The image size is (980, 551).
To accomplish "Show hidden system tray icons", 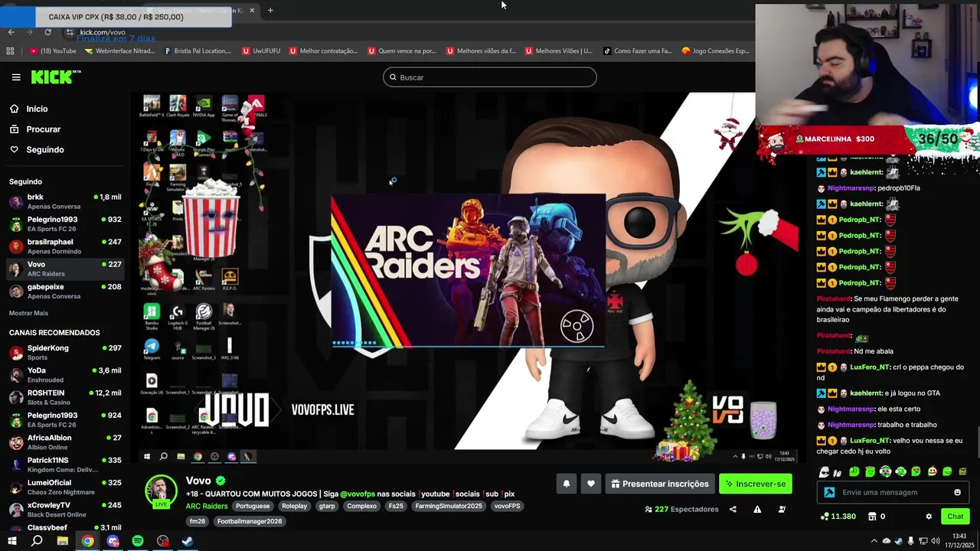I will coord(874,541).
